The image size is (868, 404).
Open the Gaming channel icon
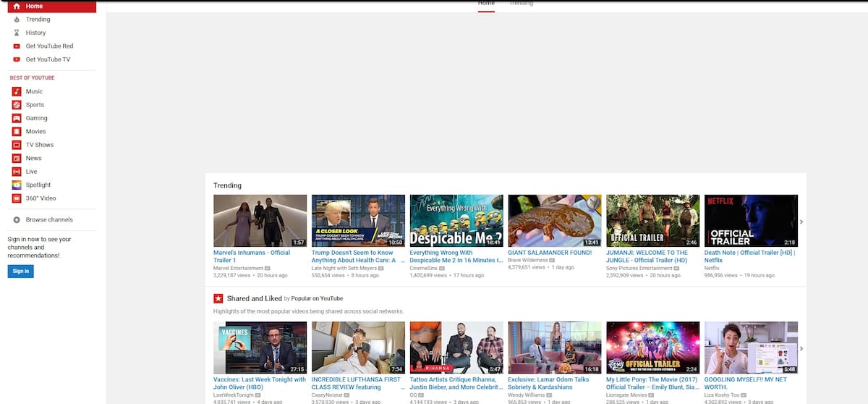point(17,118)
